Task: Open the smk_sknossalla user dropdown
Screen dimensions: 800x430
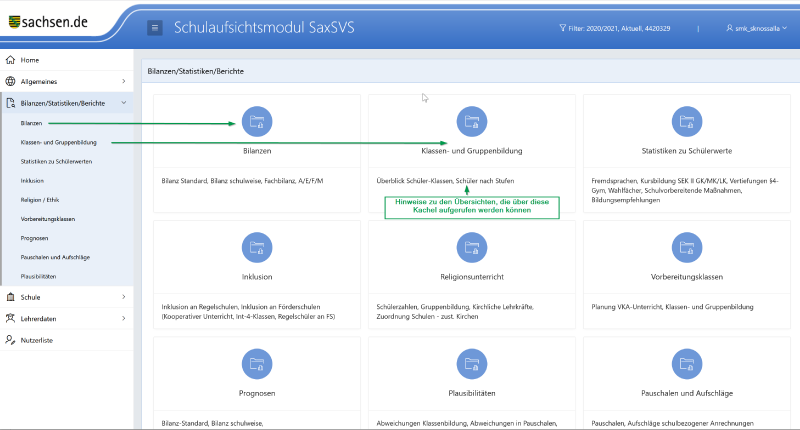Action: point(756,28)
